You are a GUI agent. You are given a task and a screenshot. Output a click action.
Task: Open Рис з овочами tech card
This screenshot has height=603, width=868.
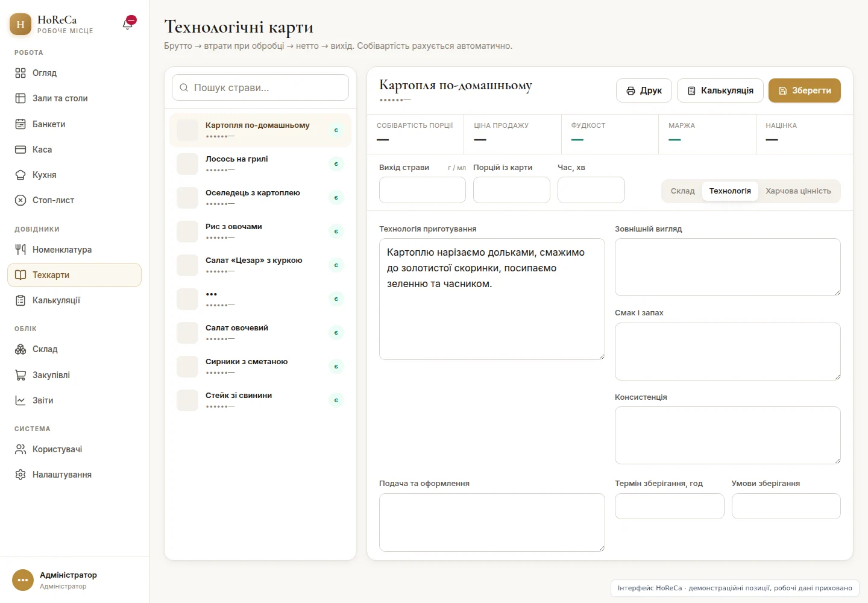pyautogui.click(x=260, y=232)
